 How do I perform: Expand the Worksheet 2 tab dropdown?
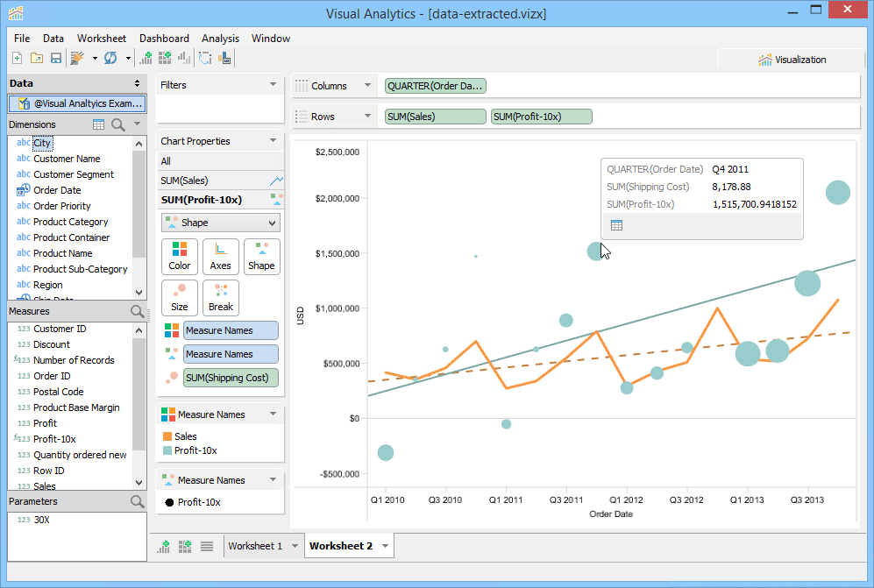tap(383, 545)
